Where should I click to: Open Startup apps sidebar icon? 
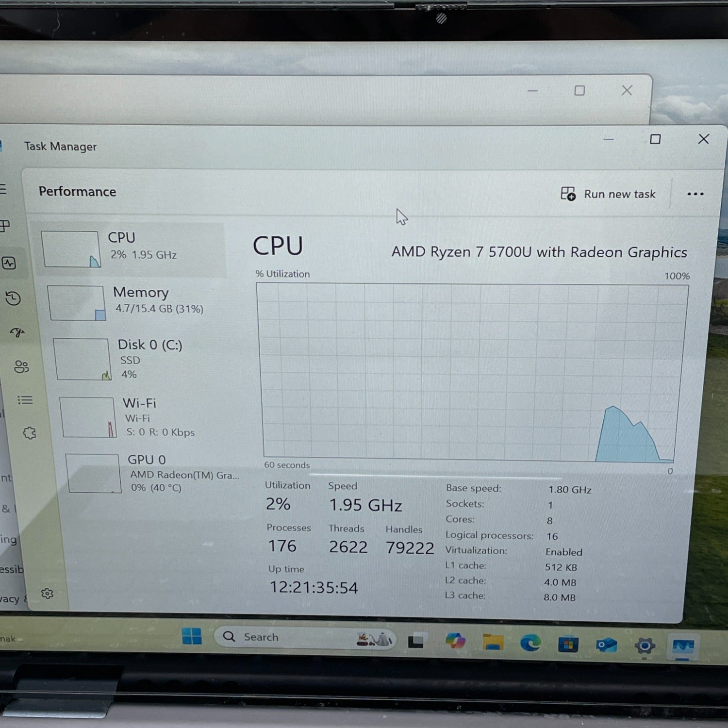pos(17,332)
